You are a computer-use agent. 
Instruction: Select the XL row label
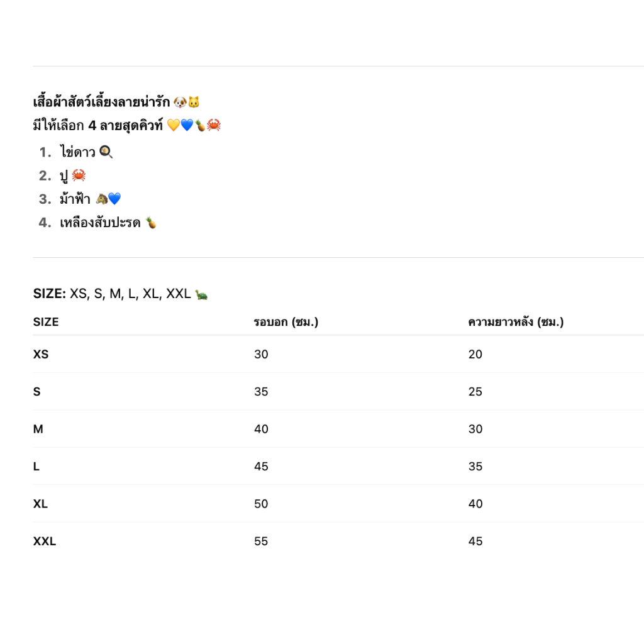(x=40, y=504)
